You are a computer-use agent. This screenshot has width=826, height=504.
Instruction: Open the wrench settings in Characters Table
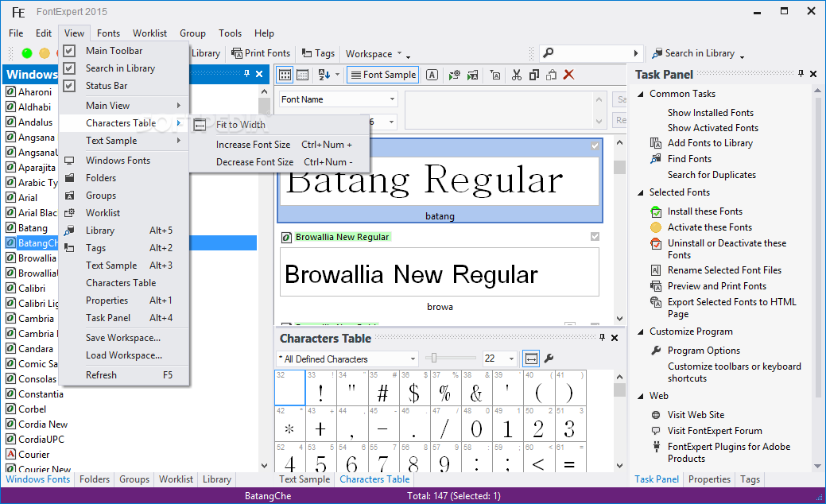click(549, 359)
